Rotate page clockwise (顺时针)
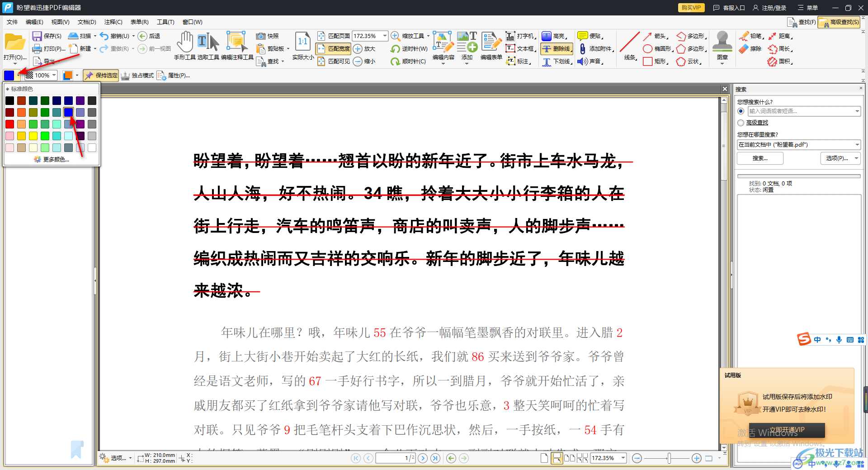868x470 pixels. (x=408, y=61)
